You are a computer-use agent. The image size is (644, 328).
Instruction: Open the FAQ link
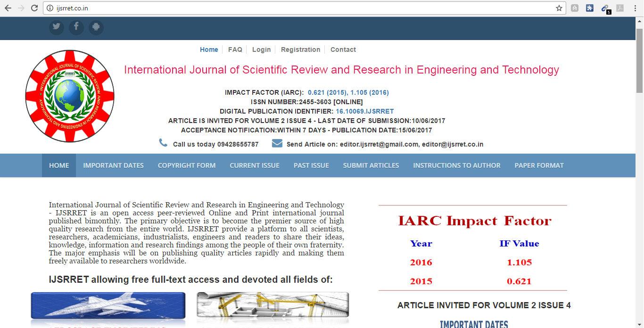[235, 49]
